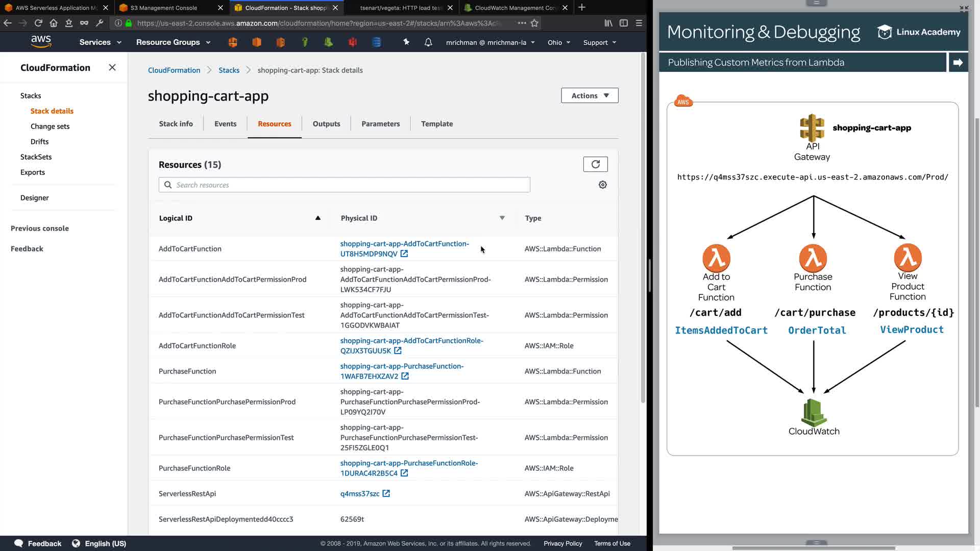Image resolution: width=980 pixels, height=551 pixels.
Task: Open the external link icon next to q4mss37szc
Action: 386,493
